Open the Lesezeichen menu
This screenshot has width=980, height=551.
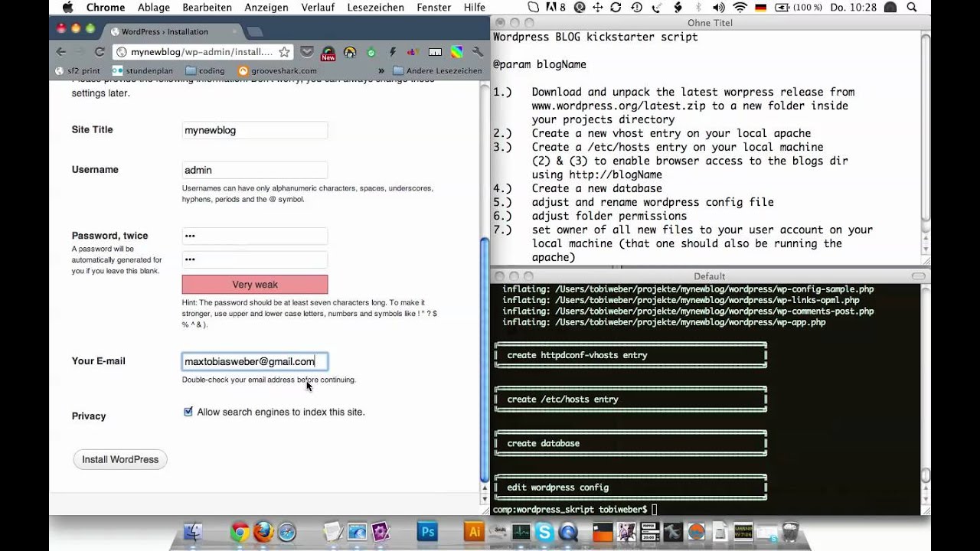(x=375, y=7)
